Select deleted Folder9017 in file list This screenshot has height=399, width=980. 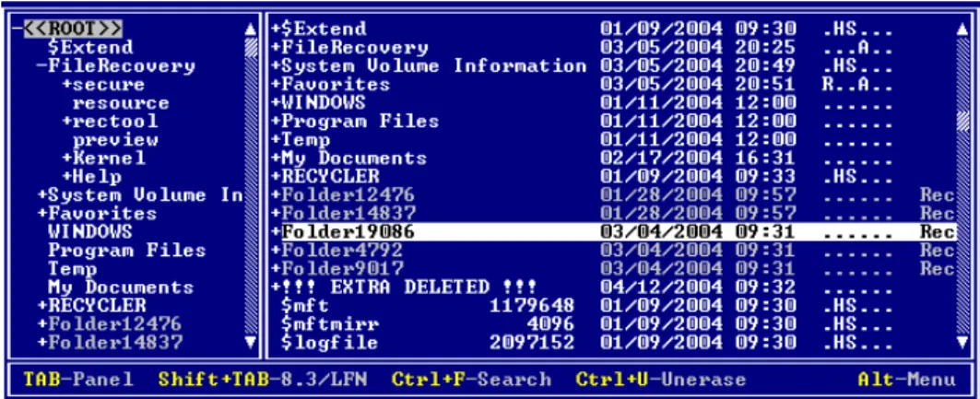click(x=612, y=269)
